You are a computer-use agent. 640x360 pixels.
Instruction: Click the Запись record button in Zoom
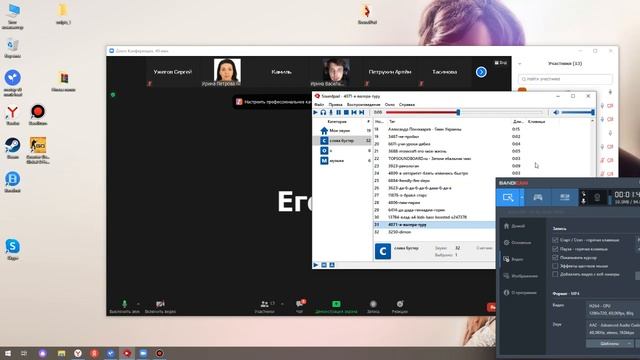(373, 306)
